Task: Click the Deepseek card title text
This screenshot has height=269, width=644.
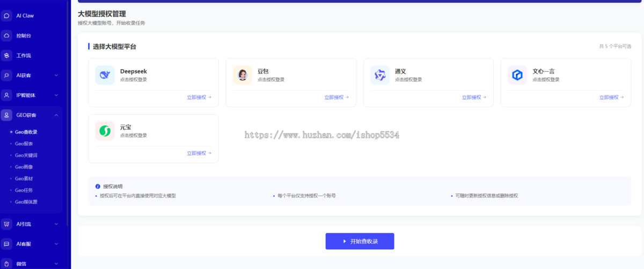Action: (x=133, y=71)
